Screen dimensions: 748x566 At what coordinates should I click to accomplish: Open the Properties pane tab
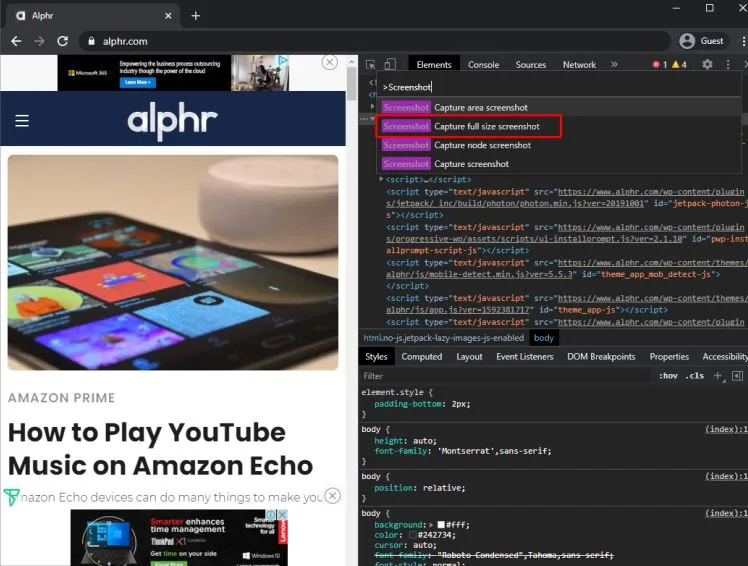(x=669, y=356)
